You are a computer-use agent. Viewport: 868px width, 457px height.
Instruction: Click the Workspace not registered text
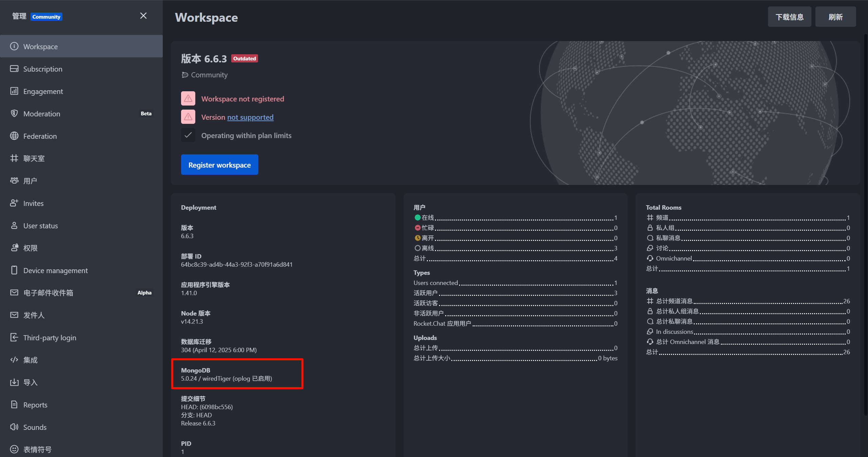coord(243,99)
